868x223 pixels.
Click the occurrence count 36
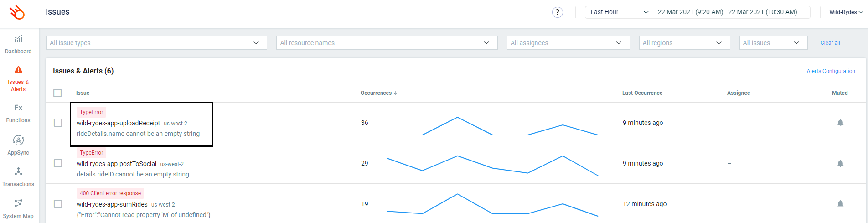point(364,123)
